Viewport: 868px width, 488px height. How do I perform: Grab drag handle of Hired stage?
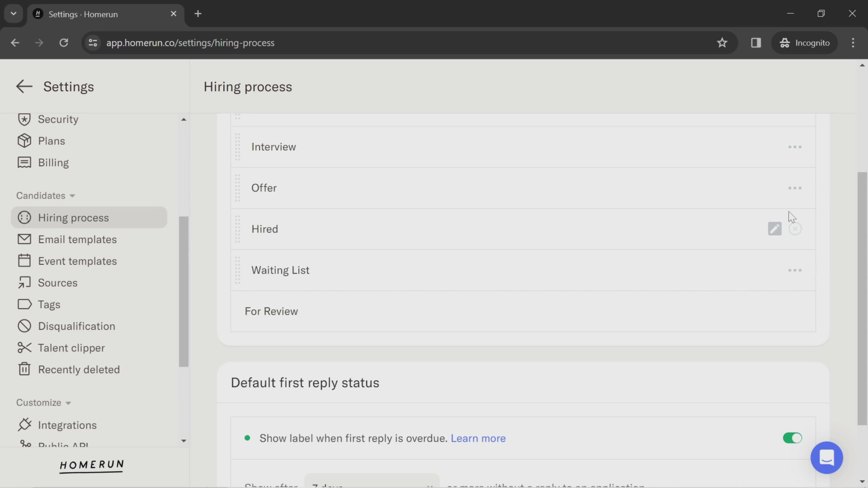238,229
